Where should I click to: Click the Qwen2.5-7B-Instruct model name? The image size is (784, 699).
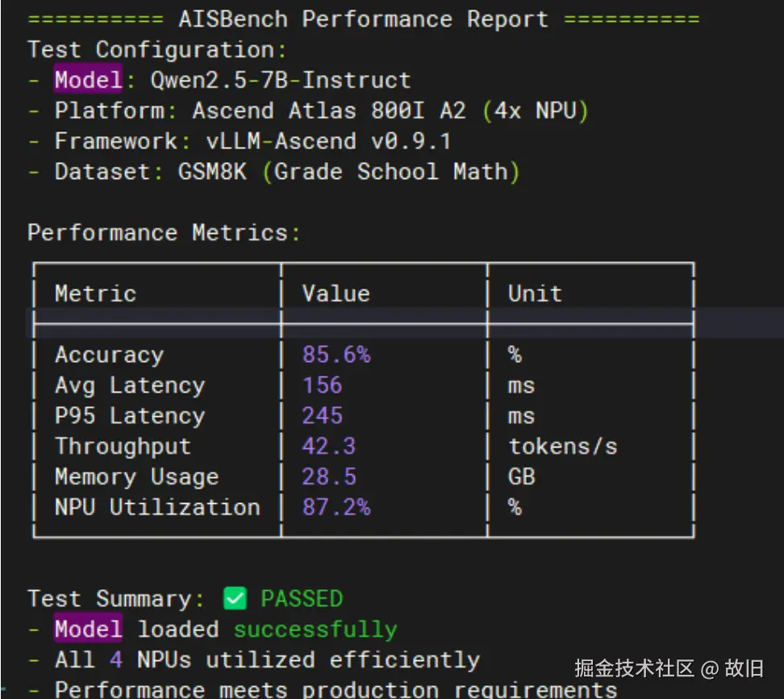click(280, 81)
